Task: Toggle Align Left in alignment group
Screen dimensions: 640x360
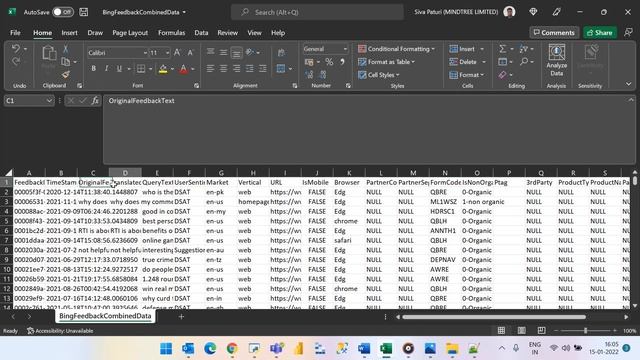Action: coord(210,69)
